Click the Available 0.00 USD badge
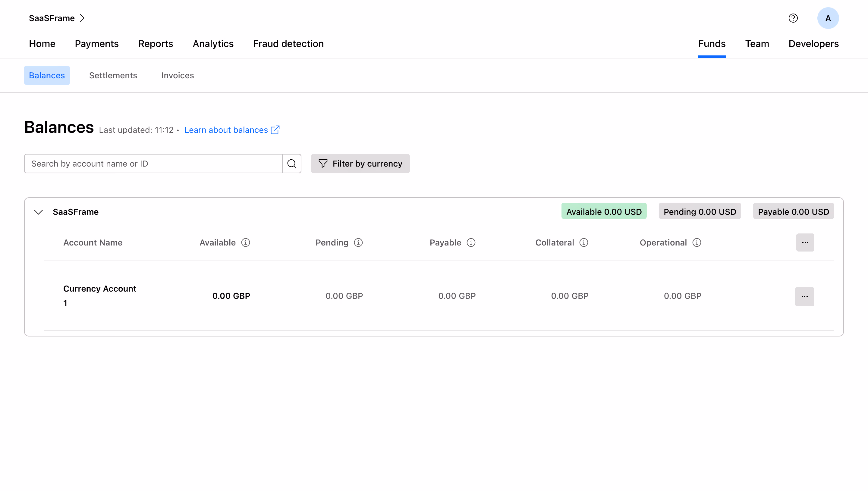Image resolution: width=868 pixels, height=491 pixels. pyautogui.click(x=604, y=211)
